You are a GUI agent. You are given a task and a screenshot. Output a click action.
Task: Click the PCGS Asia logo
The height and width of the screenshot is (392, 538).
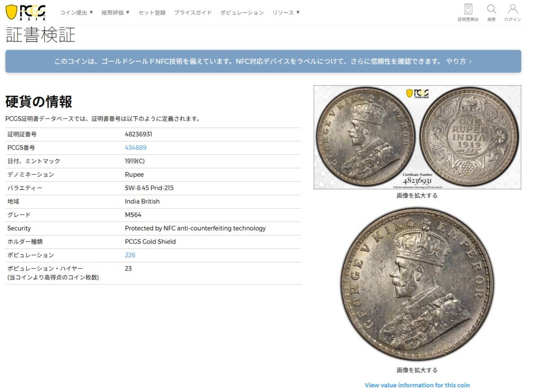(26, 12)
